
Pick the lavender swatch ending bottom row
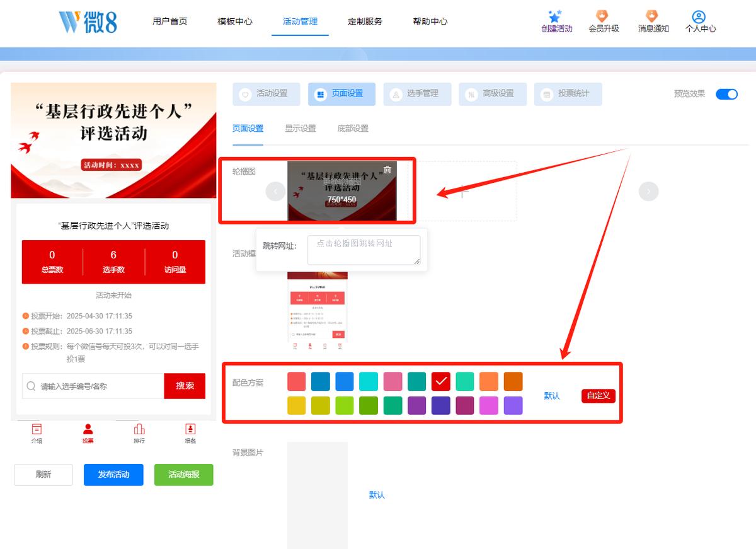pyautogui.click(x=513, y=405)
